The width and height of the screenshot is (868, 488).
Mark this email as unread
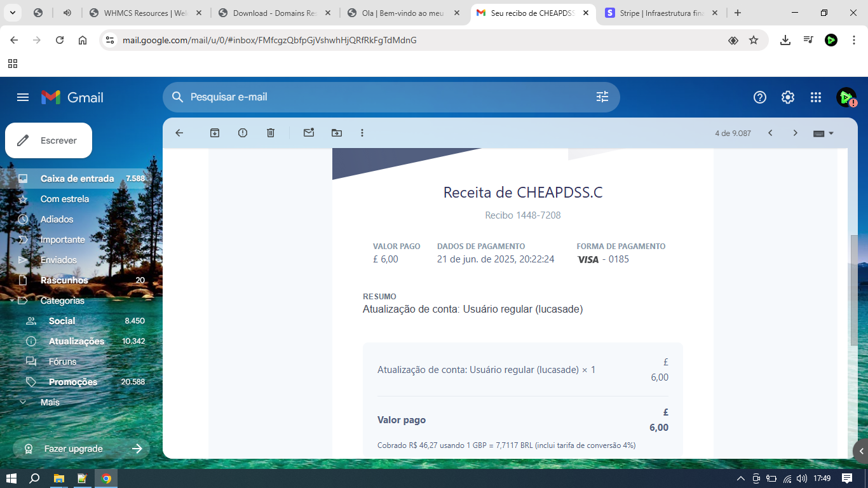(x=309, y=133)
